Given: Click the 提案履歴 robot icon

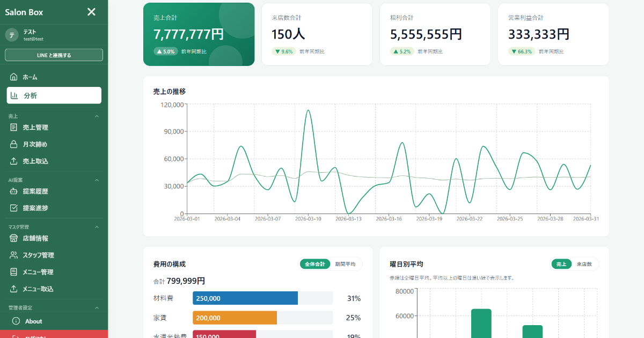Looking at the screenshot, I should point(14,192).
